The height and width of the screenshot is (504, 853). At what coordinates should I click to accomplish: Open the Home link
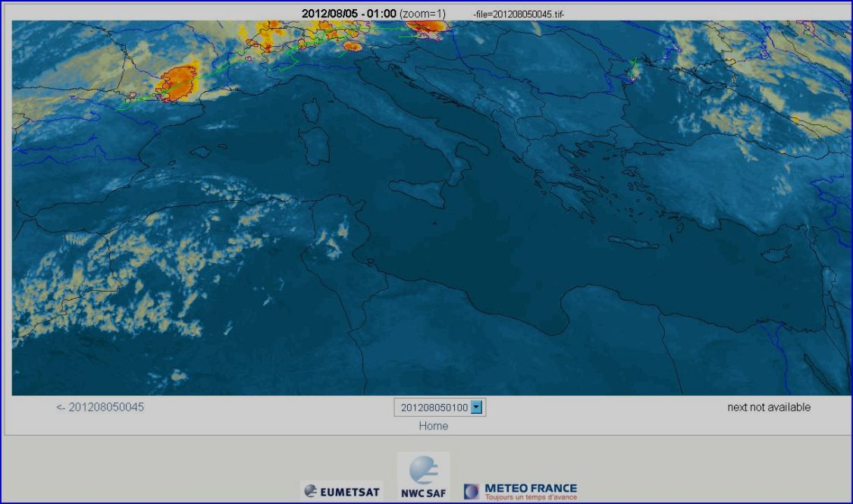coord(434,426)
